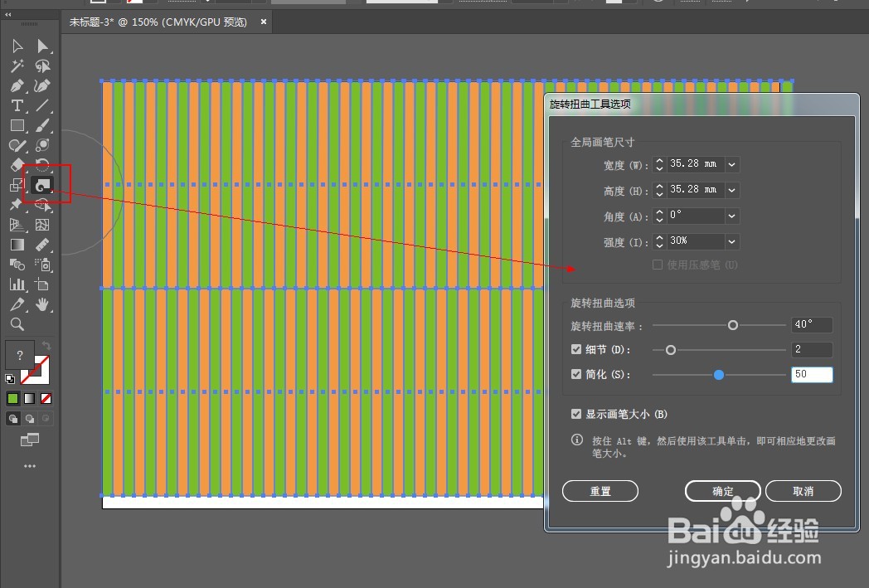This screenshot has height=588, width=869.
Task: Disable the 简化 (S) checkbox
Action: tap(577, 374)
